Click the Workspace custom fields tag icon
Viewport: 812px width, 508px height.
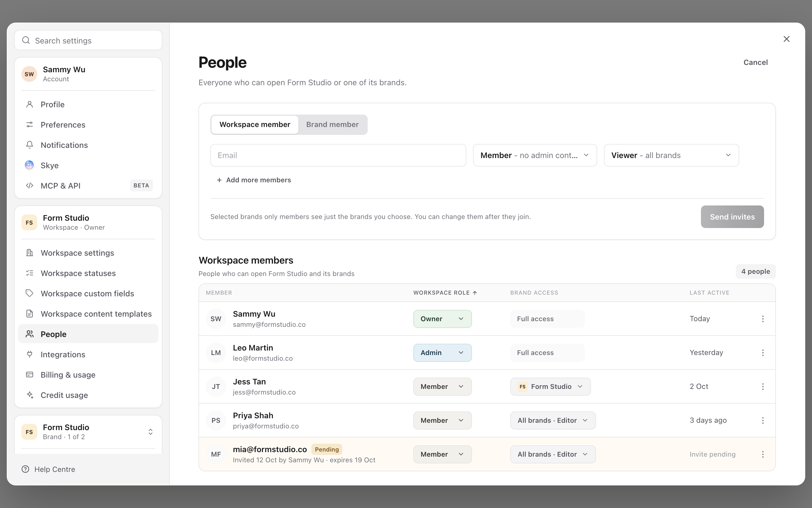30,293
